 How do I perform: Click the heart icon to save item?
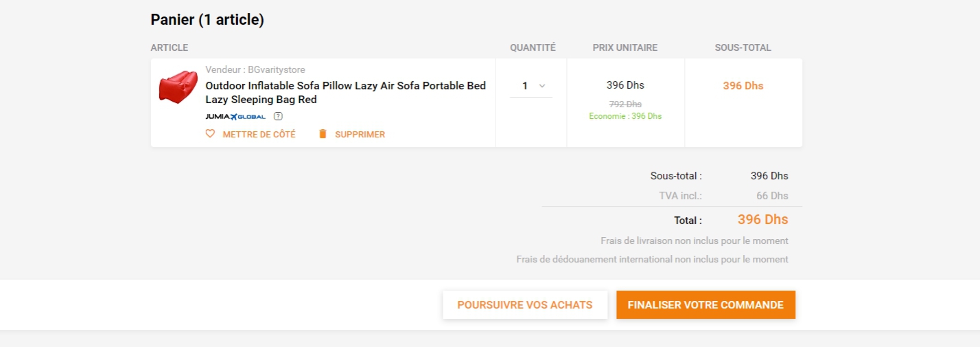[x=211, y=134]
